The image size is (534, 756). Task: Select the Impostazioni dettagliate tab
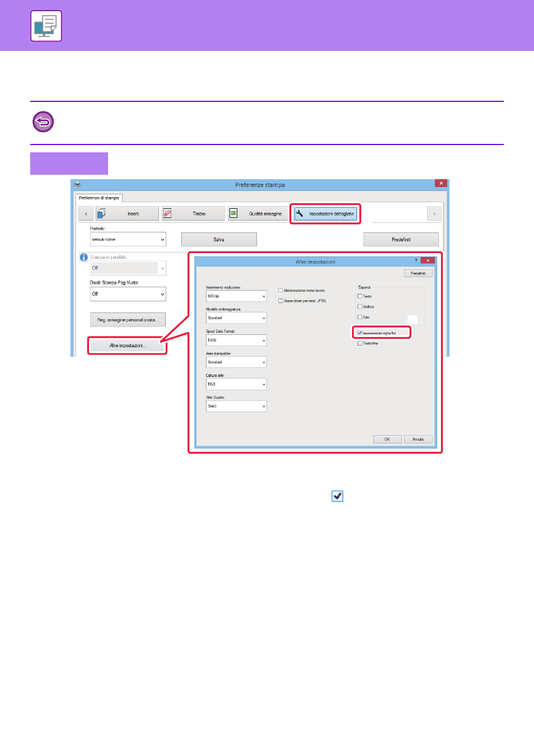pyautogui.click(x=325, y=213)
